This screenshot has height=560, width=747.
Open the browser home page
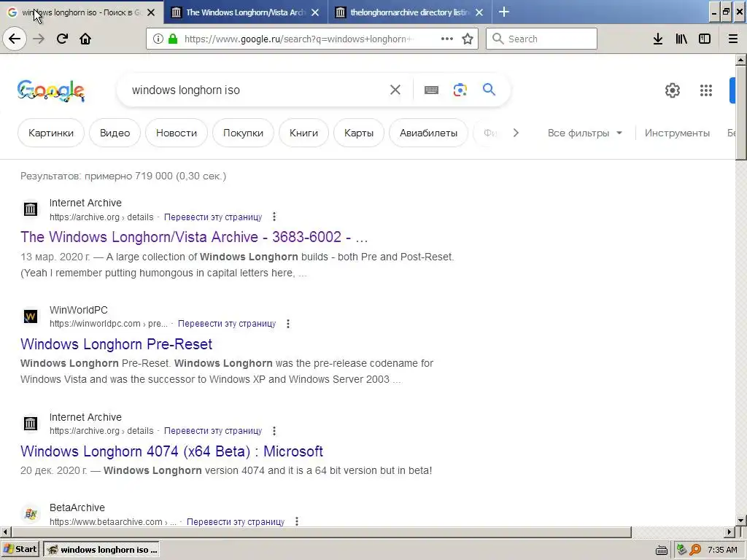[x=85, y=39]
